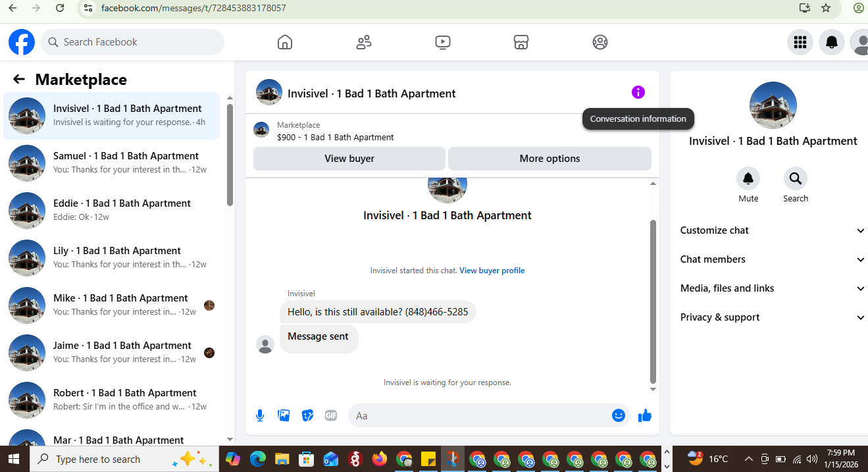868x472 pixels.
Task: Expand the Privacy & support section
Action: [773, 317]
